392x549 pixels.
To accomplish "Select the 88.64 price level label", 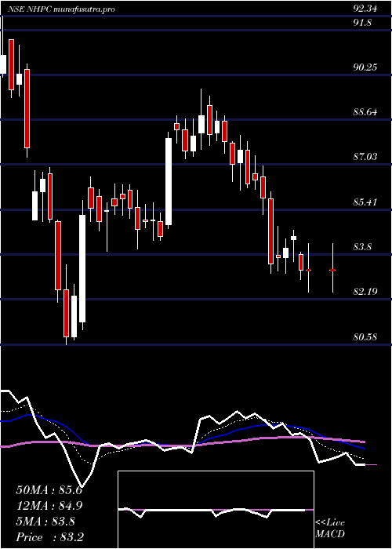I will coord(365,112).
